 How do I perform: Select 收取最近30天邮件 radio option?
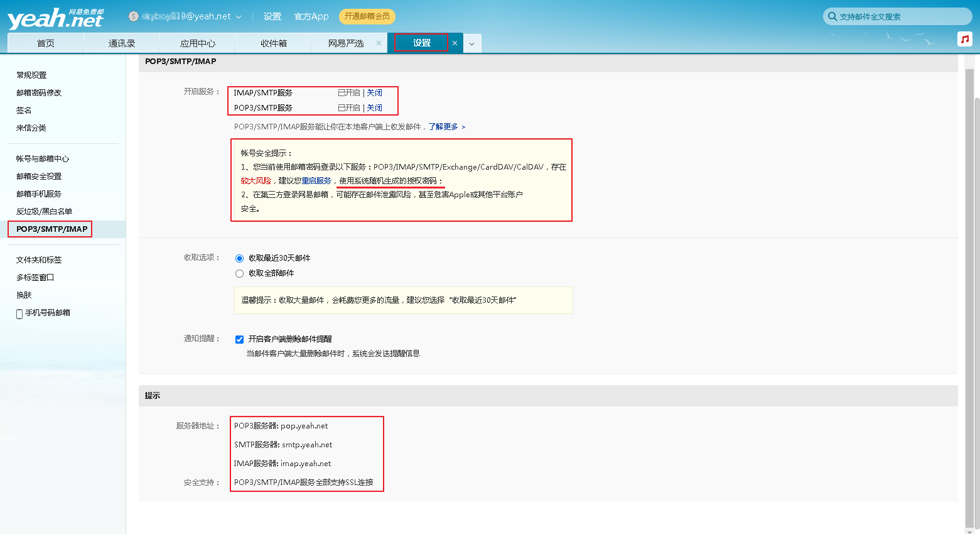point(239,258)
